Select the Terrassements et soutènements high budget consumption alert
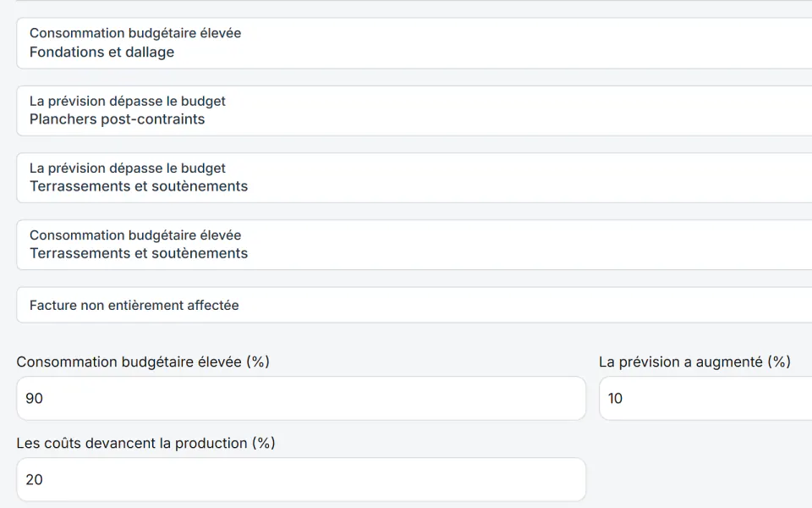The height and width of the screenshot is (508, 812). (x=414, y=245)
